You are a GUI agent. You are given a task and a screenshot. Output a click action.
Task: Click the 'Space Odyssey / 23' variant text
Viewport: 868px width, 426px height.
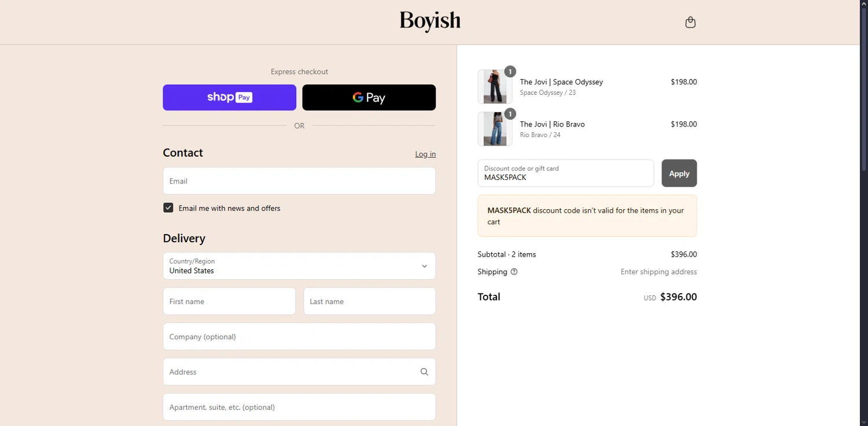click(547, 92)
